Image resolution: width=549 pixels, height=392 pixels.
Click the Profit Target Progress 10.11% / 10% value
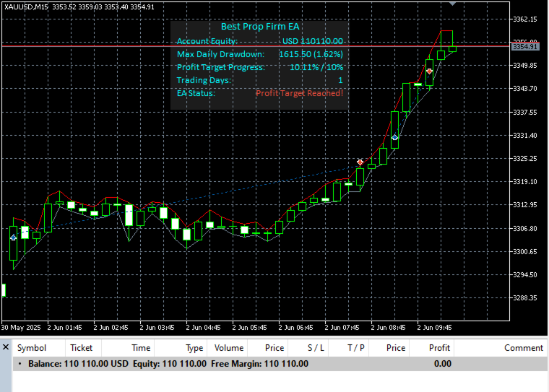tap(316, 67)
